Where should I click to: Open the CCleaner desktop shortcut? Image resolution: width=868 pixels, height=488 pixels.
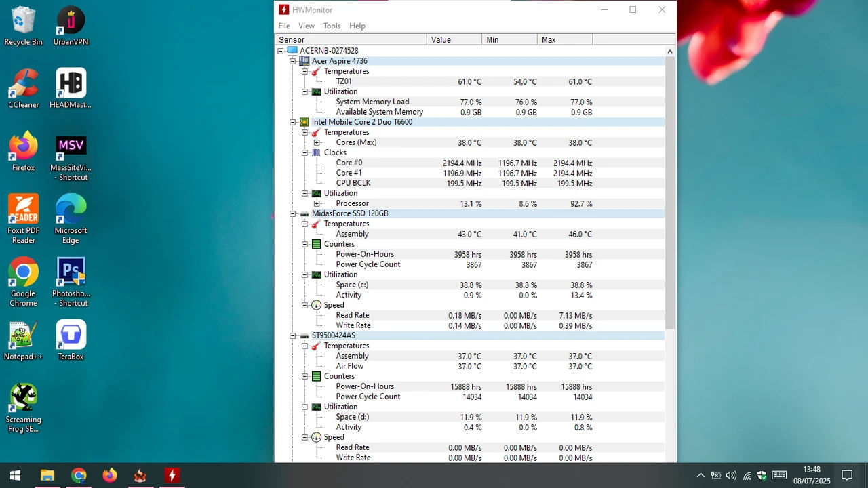[23, 89]
